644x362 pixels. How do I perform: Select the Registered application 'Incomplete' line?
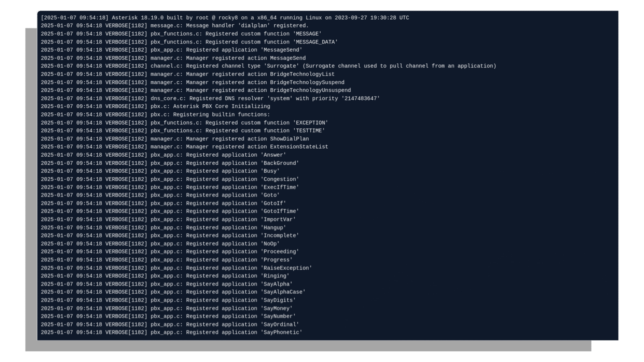click(170, 236)
